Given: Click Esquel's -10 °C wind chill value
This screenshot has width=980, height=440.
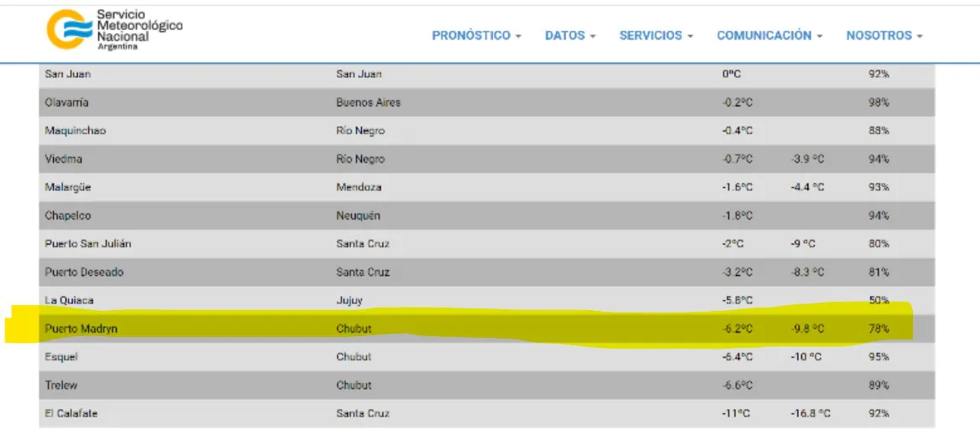Looking at the screenshot, I should pos(806,357).
